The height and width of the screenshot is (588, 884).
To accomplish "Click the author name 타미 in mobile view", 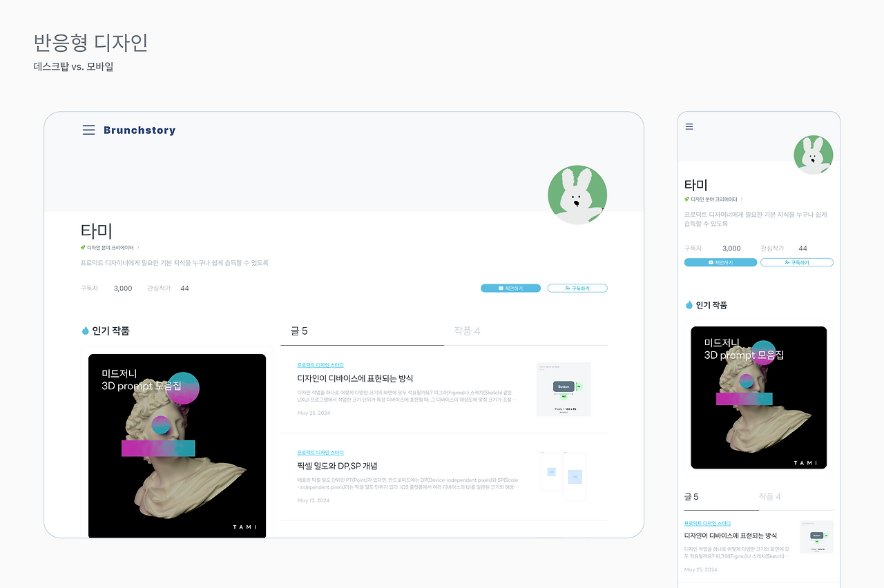I will 695,185.
